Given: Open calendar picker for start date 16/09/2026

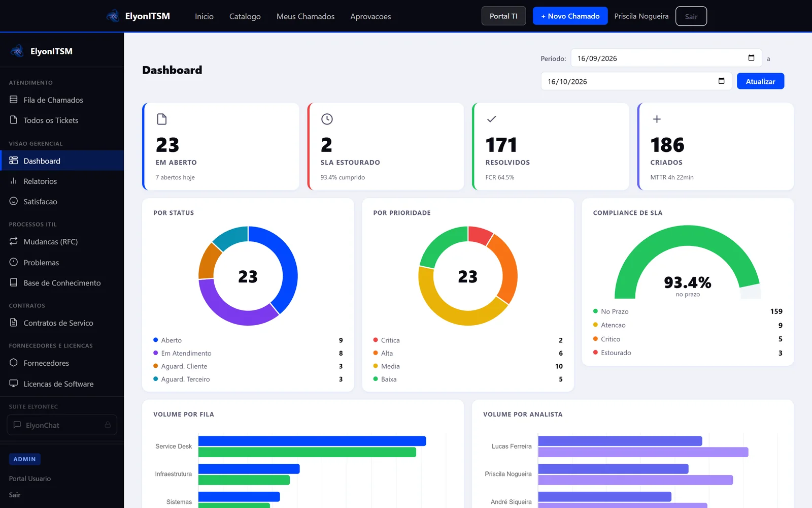Looking at the screenshot, I should pyautogui.click(x=751, y=58).
